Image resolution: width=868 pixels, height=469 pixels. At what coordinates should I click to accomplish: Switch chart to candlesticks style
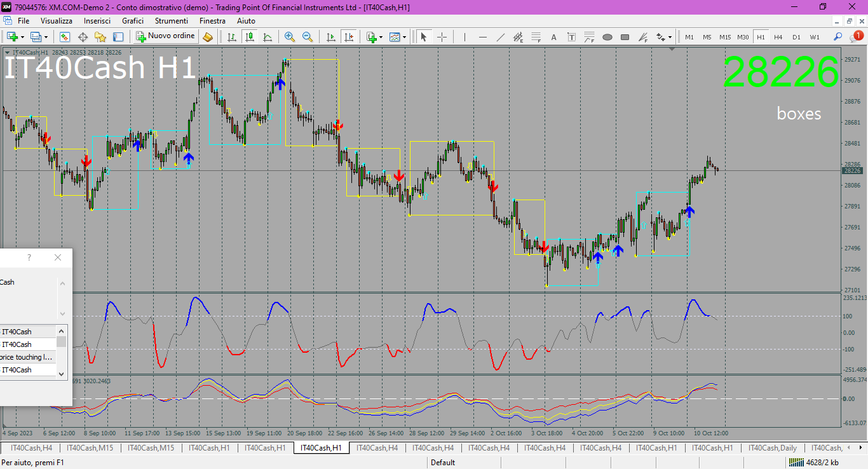[x=250, y=37]
